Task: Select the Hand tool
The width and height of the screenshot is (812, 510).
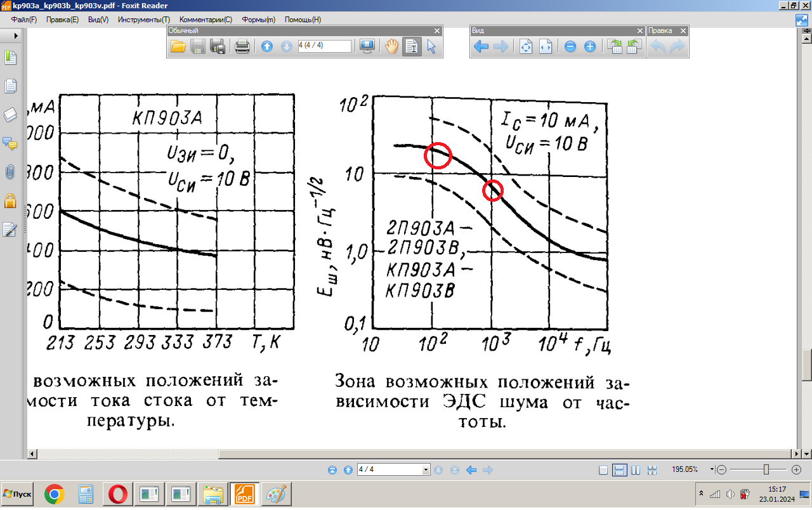Action: tap(392, 46)
